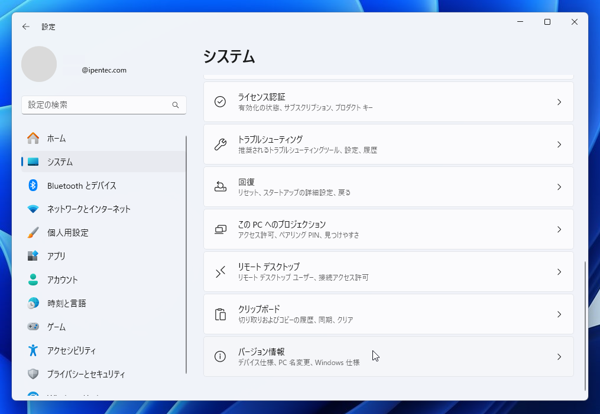Open Bluetooth とデバイス label in sidebar
The width and height of the screenshot is (600, 414).
[x=82, y=186]
